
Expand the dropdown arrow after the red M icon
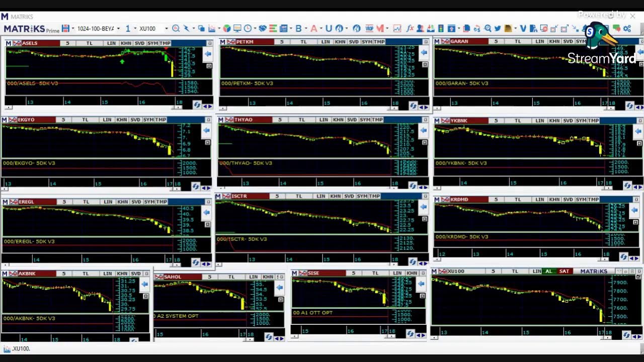pyautogui.click(x=387, y=29)
